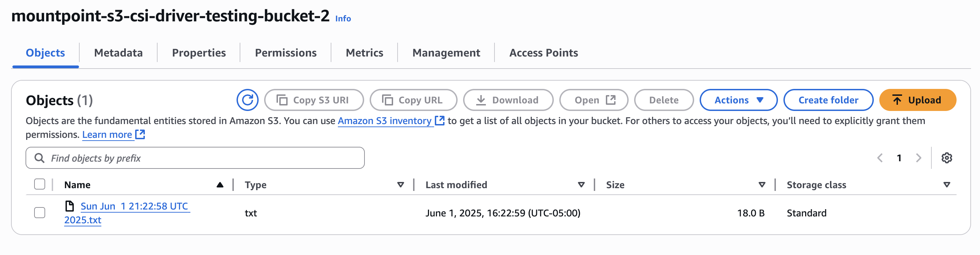Open the Learn more link
Image resolution: width=980 pixels, height=255 pixels.
click(x=107, y=134)
